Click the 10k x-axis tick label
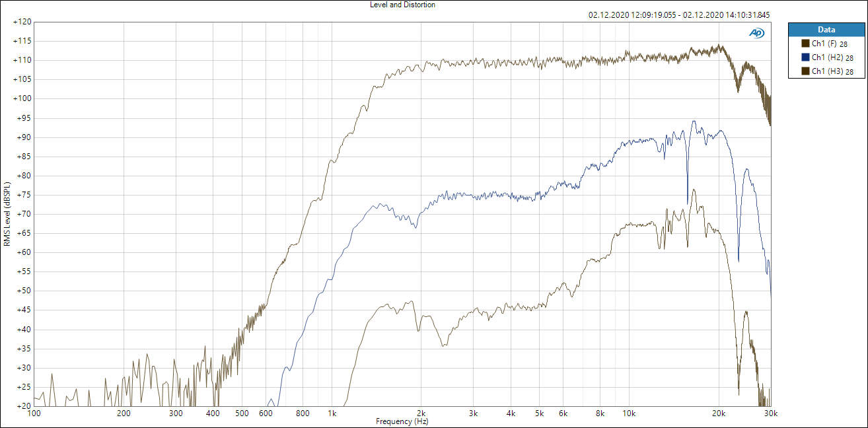 click(630, 414)
